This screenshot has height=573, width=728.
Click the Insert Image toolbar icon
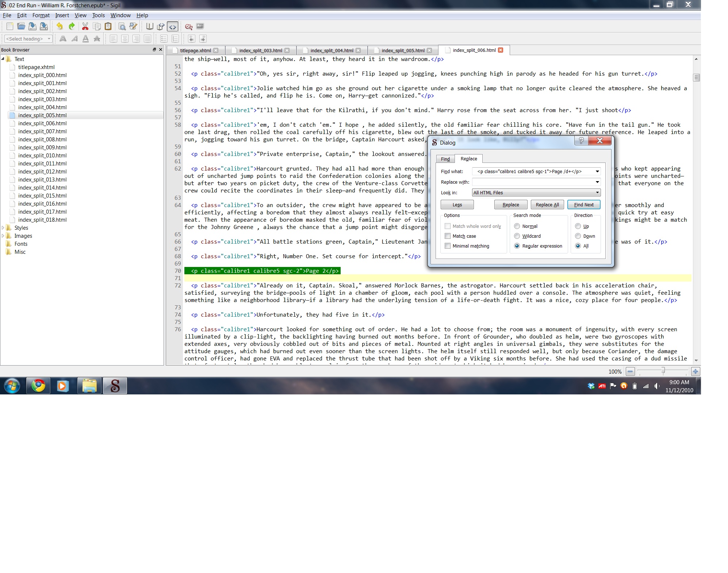[200, 26]
